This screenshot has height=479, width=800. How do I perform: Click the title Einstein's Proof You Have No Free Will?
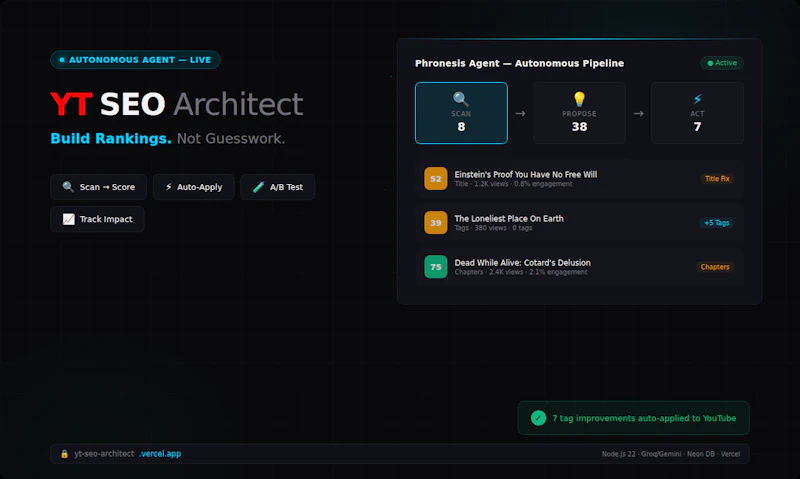[526, 174]
